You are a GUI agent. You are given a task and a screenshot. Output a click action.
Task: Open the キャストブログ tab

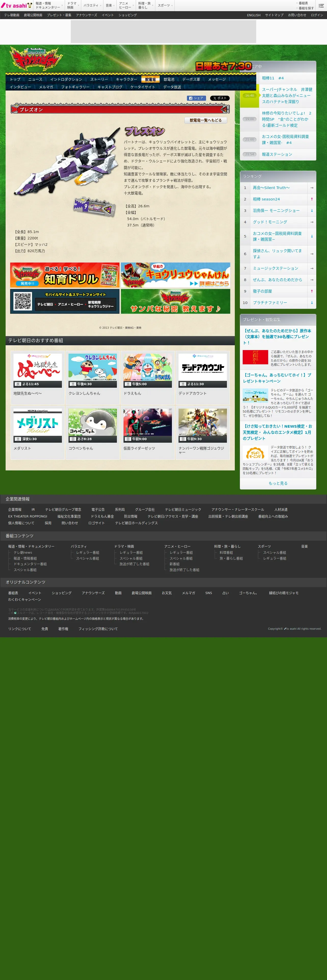(x=110, y=87)
